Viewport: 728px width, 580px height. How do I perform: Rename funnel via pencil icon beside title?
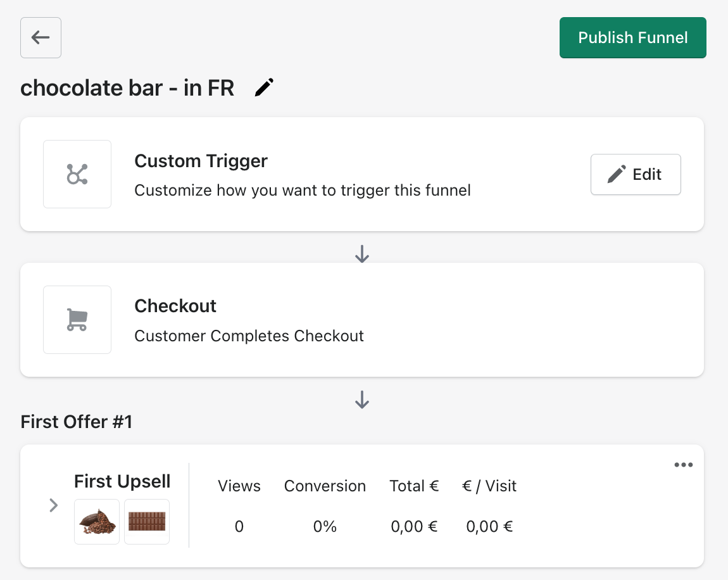264,87
